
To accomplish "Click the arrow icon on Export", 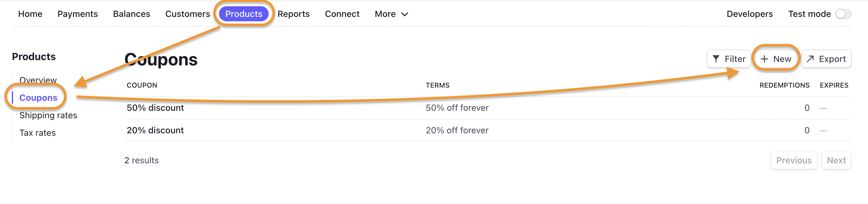I will coord(810,59).
